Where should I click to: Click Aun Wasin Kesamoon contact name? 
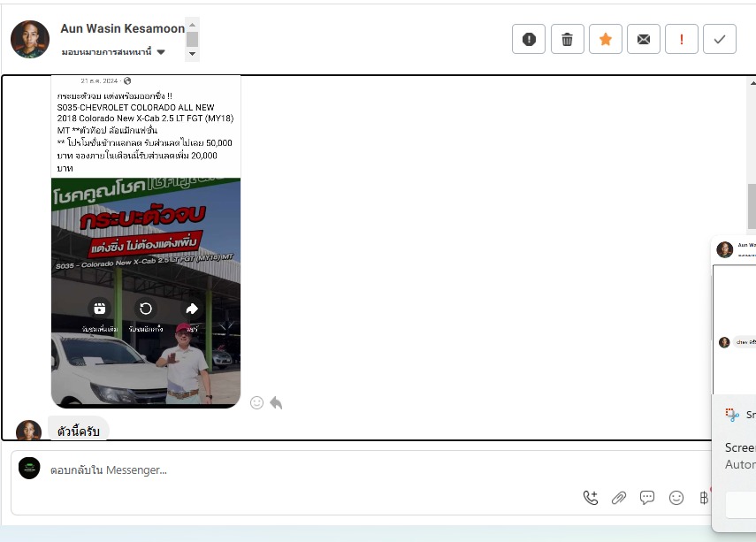pos(123,28)
